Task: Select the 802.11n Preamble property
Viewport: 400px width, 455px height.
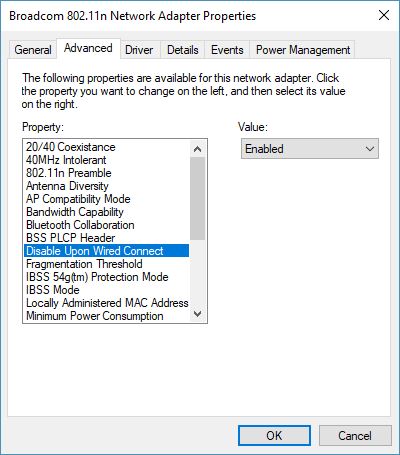Action: click(106, 173)
